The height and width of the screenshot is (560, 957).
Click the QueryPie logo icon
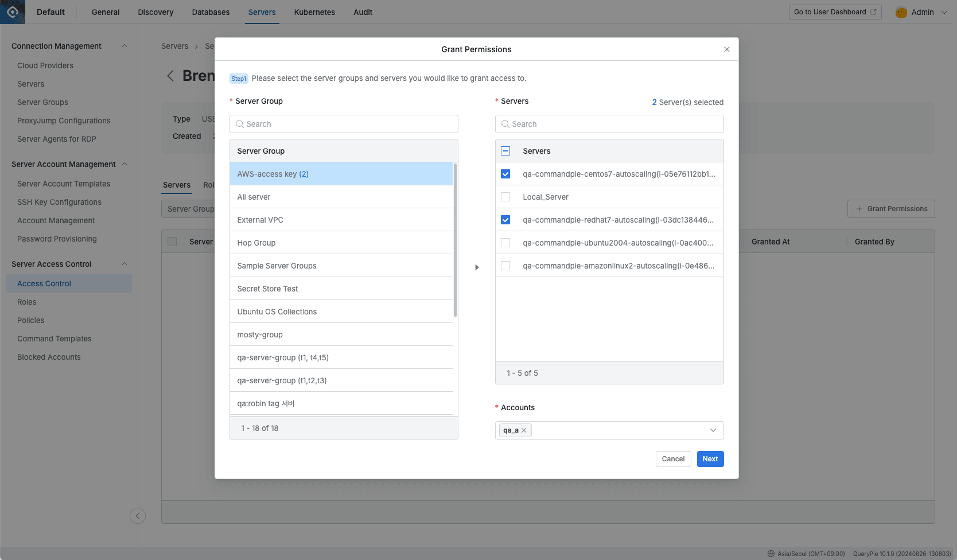tap(12, 11)
